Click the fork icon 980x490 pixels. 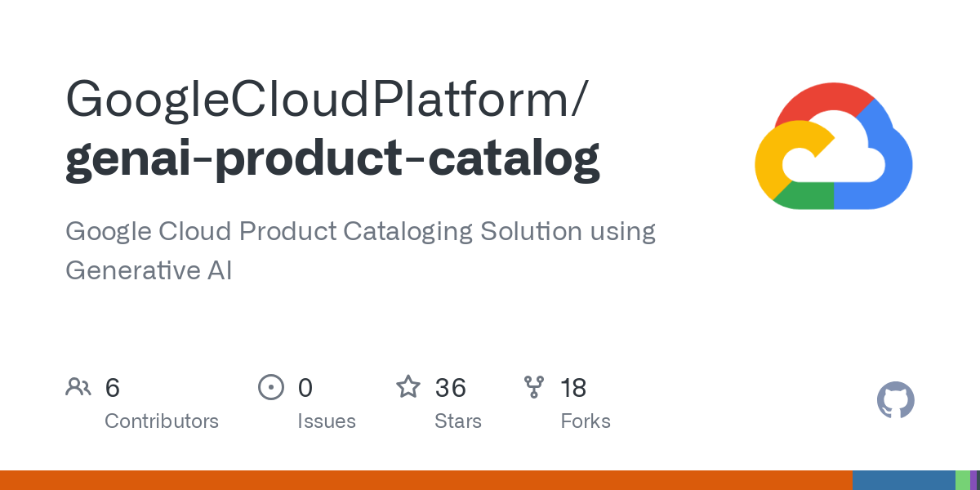(x=534, y=387)
